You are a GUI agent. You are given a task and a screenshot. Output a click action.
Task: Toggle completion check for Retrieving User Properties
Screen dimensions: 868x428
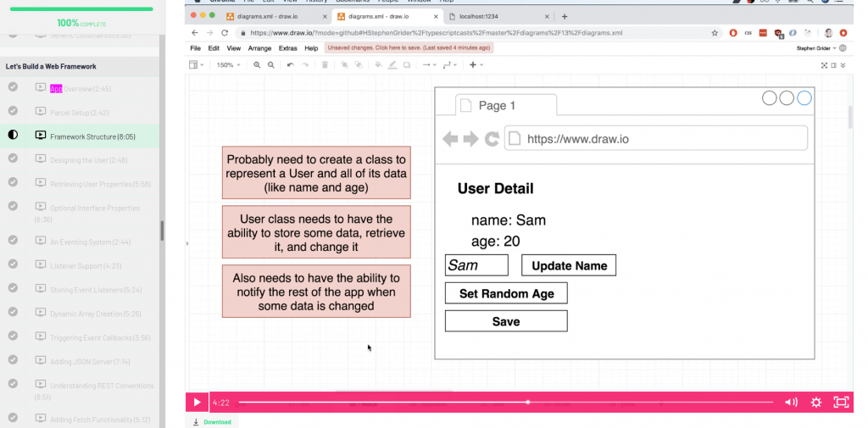point(13,182)
